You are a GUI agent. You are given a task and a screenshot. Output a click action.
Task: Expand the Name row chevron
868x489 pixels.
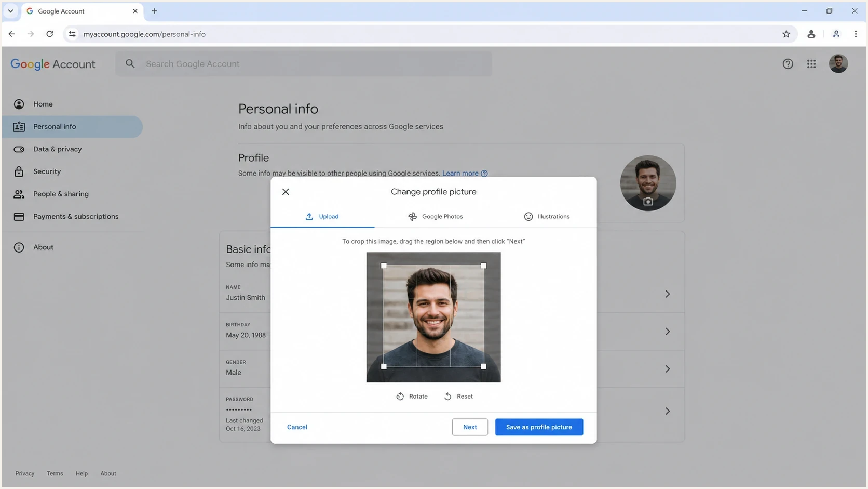tap(668, 294)
